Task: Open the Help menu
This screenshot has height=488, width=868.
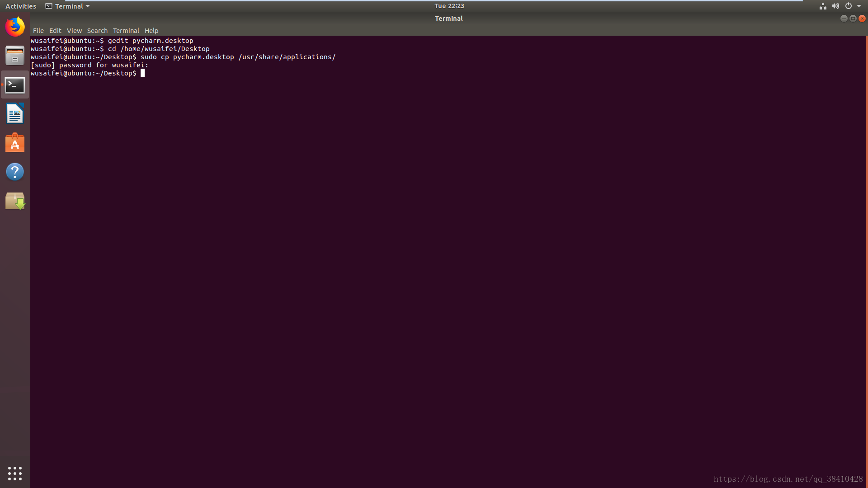Action: click(151, 31)
